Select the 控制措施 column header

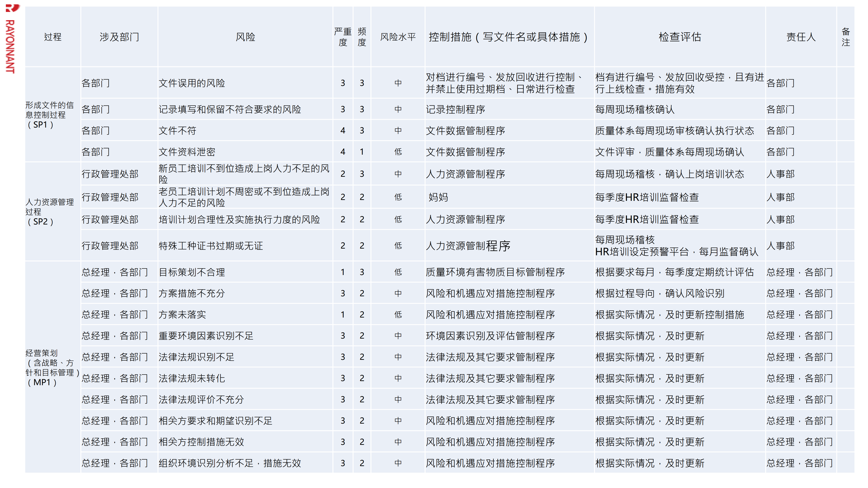coord(510,37)
